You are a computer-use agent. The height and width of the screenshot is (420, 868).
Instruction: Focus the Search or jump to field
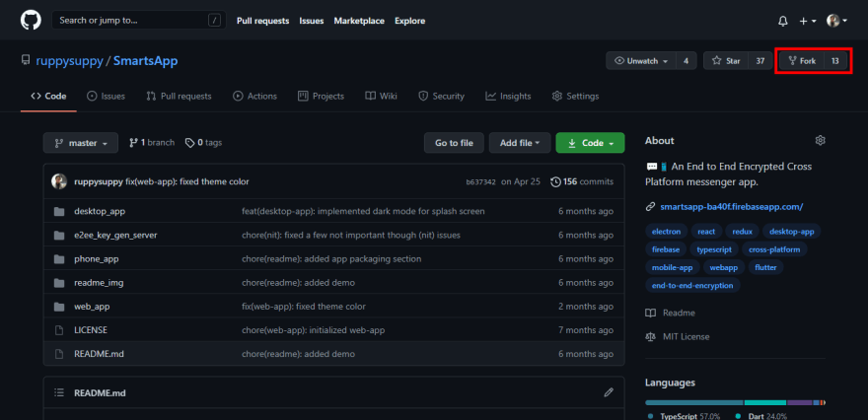tap(139, 21)
